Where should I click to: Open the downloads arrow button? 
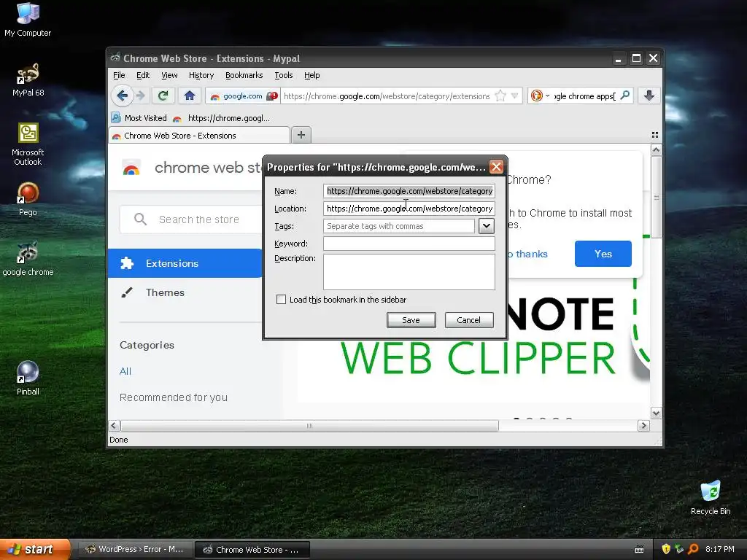pyautogui.click(x=649, y=96)
